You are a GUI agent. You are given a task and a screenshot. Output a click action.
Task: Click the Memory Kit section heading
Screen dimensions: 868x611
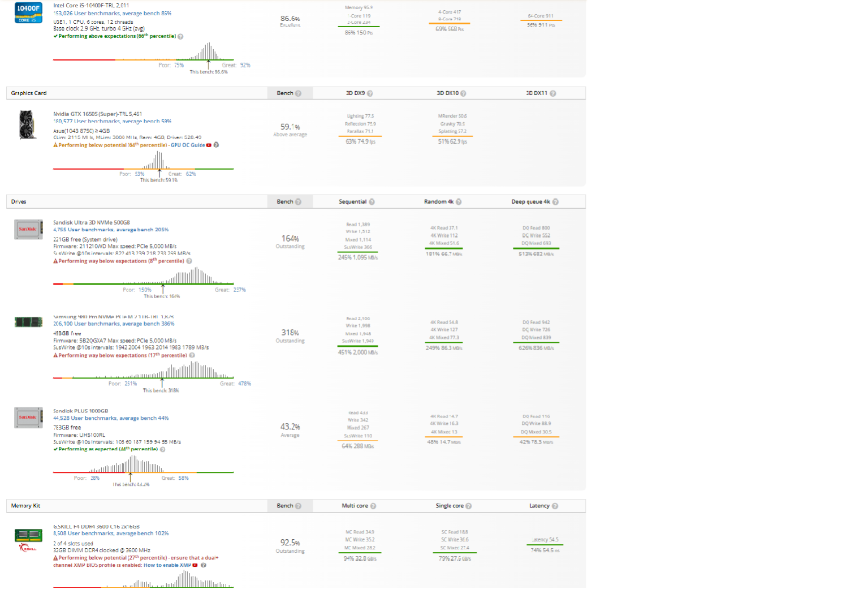click(25, 506)
